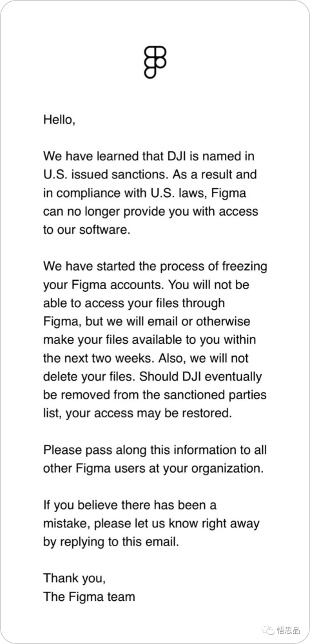Click the "to our software." line
This screenshot has height=644, width=310.
(x=87, y=230)
